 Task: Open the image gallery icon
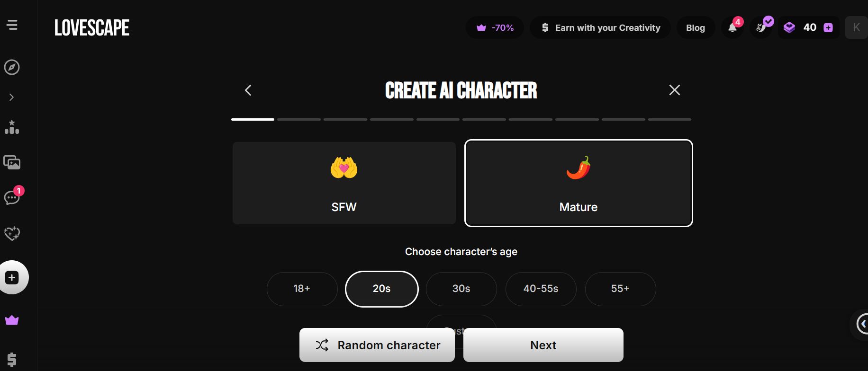click(12, 162)
